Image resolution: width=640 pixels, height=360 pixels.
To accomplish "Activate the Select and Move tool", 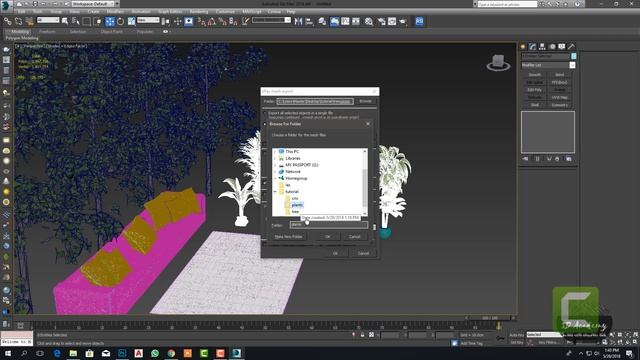I will tap(110, 21).
